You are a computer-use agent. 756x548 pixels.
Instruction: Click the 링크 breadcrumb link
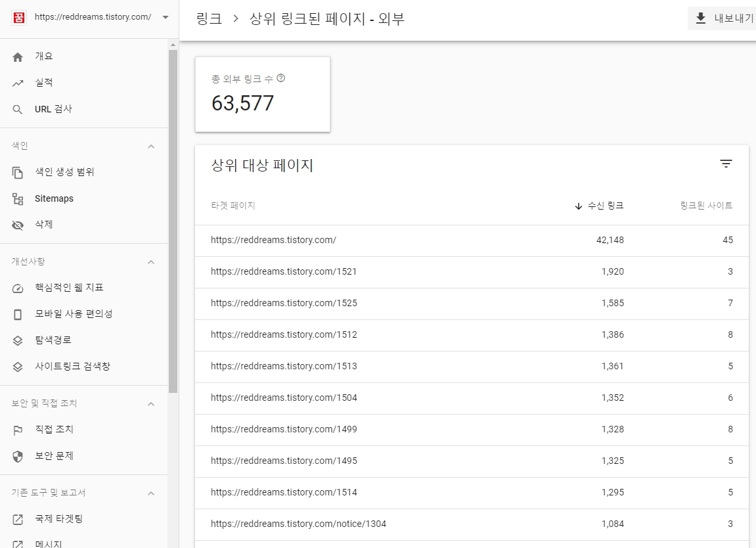pos(209,18)
